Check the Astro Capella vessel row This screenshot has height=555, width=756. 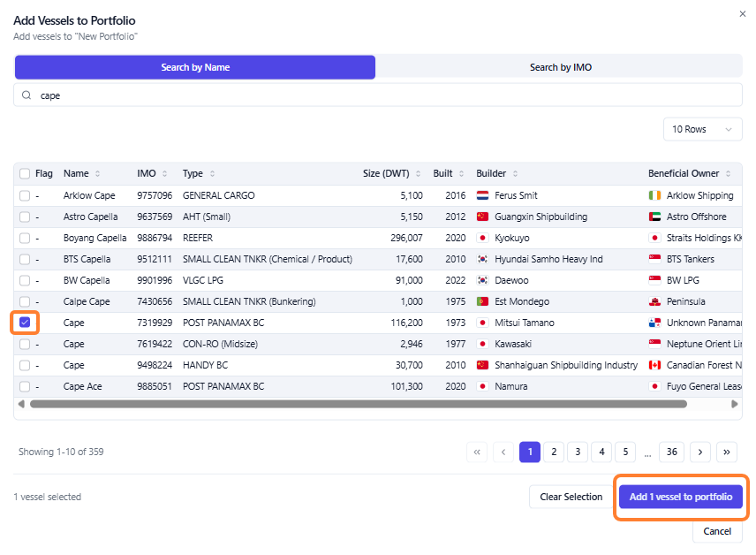[25, 217]
